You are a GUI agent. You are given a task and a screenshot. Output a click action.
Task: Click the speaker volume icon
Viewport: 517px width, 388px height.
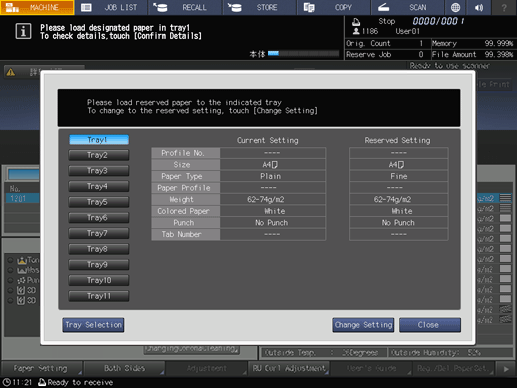point(479,7)
